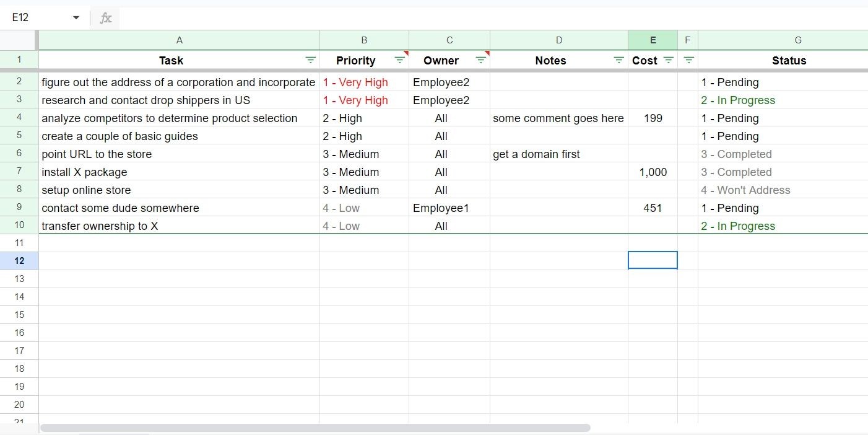
Task: Click the E12 name box field
Action: point(37,18)
